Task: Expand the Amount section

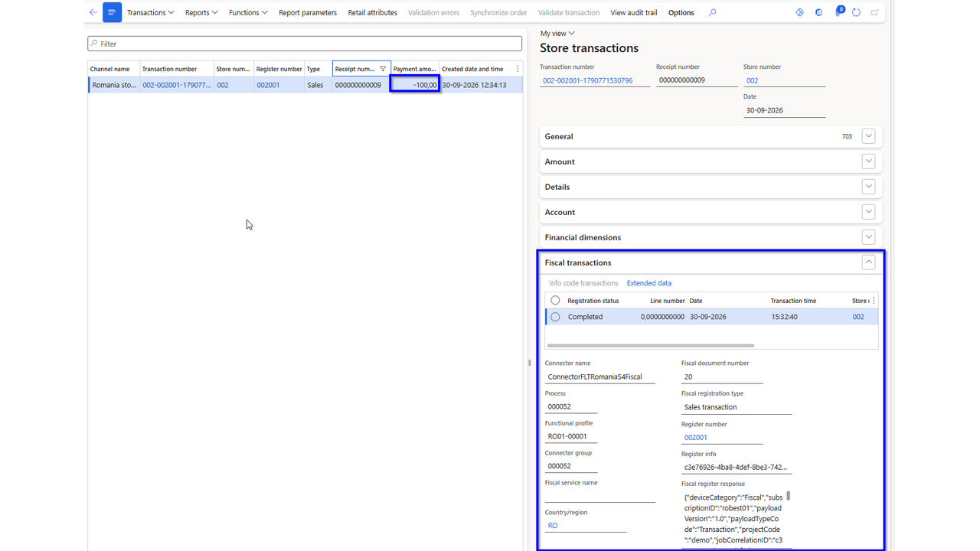Action: tap(868, 161)
